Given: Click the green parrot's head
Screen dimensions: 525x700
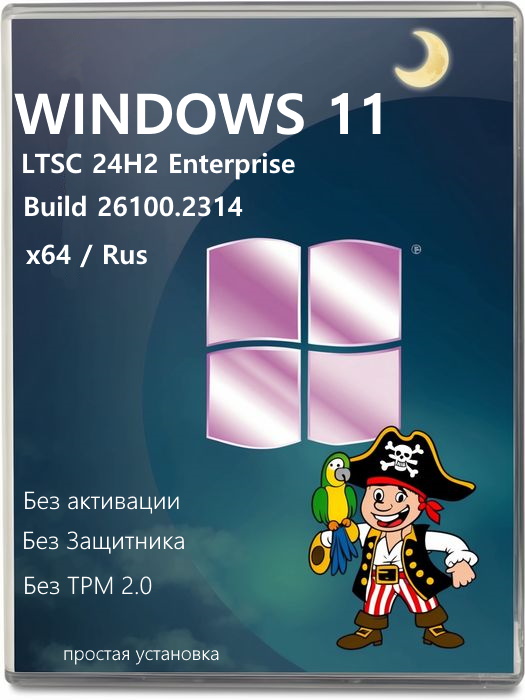Looking at the screenshot, I should click(x=335, y=467).
